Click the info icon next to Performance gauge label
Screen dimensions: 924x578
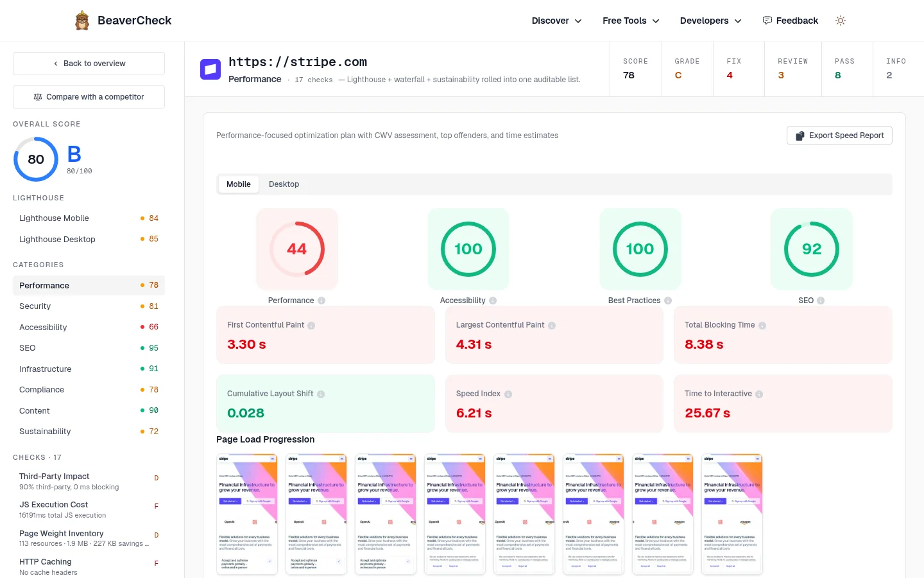(321, 301)
